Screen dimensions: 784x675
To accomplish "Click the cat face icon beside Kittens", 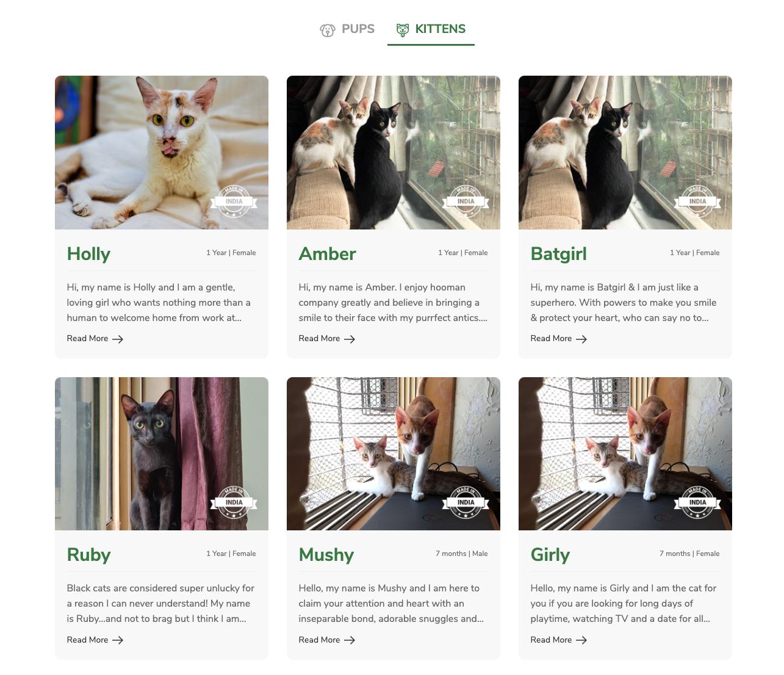I will click(403, 30).
